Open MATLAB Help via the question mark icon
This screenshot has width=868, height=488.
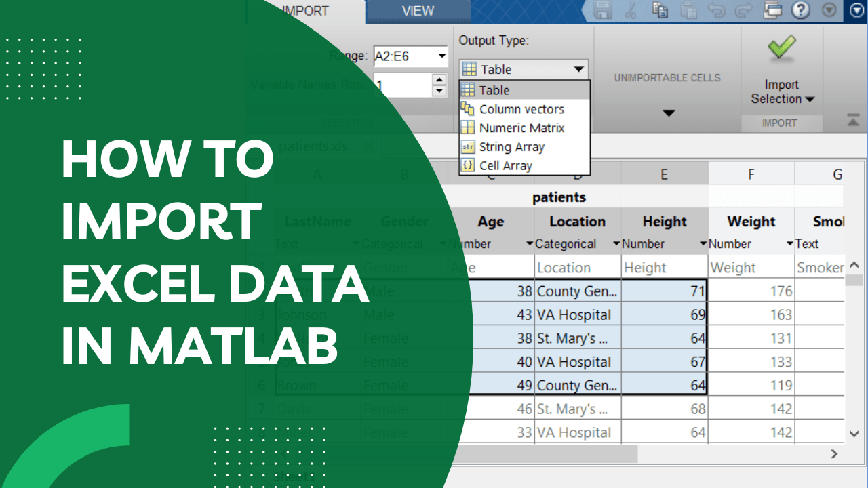[801, 11]
